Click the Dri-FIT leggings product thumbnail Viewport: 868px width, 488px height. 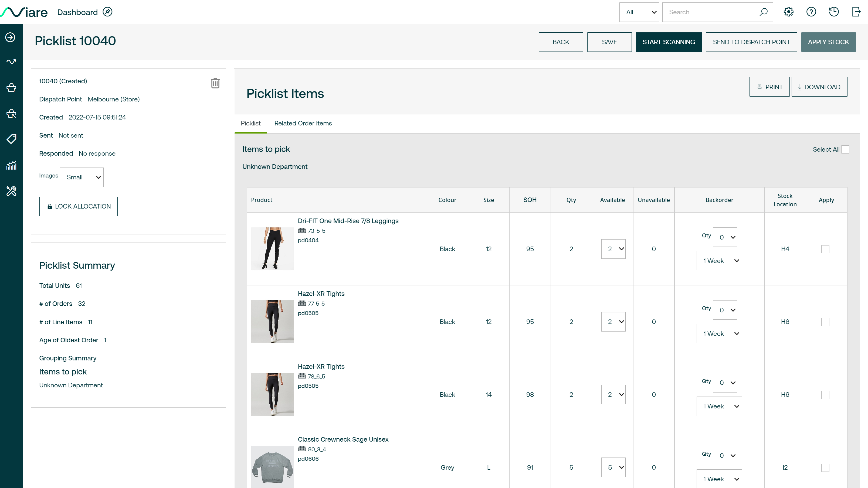pyautogui.click(x=272, y=248)
